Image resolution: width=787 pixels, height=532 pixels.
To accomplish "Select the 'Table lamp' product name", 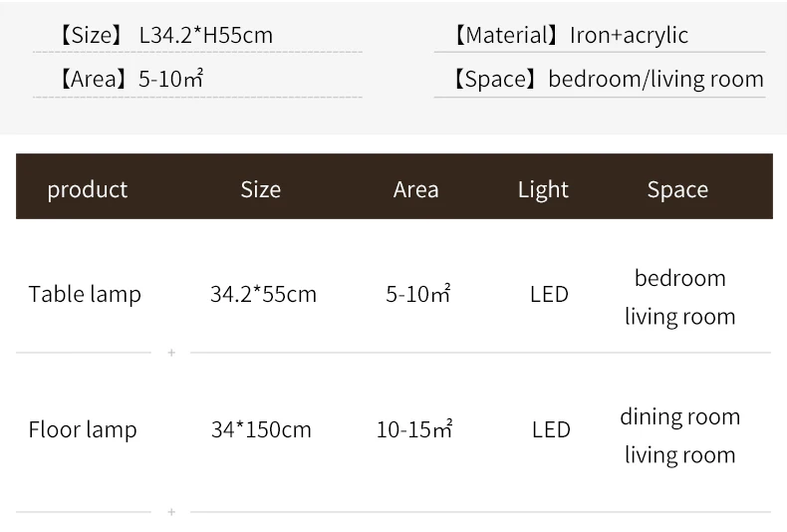I will click(85, 294).
